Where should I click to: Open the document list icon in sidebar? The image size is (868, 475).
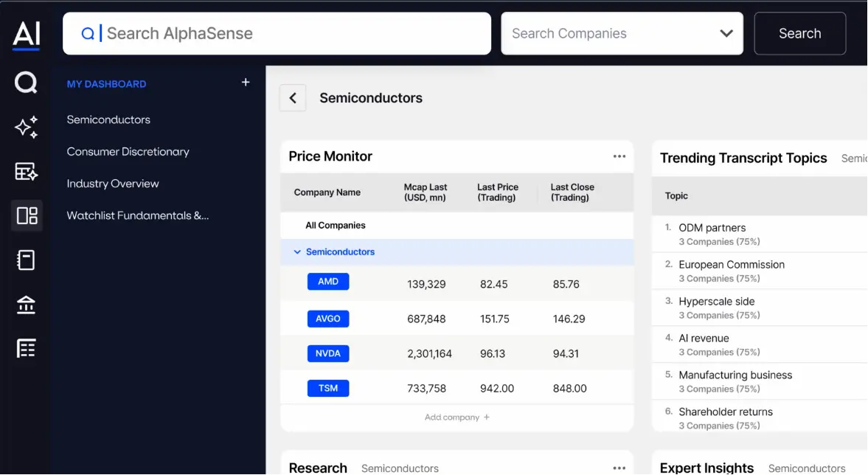pos(25,347)
